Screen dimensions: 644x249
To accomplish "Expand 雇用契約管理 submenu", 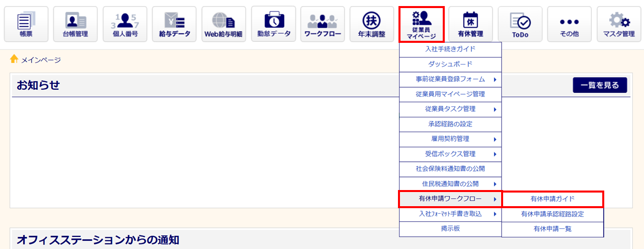I will pyautogui.click(x=450, y=139).
